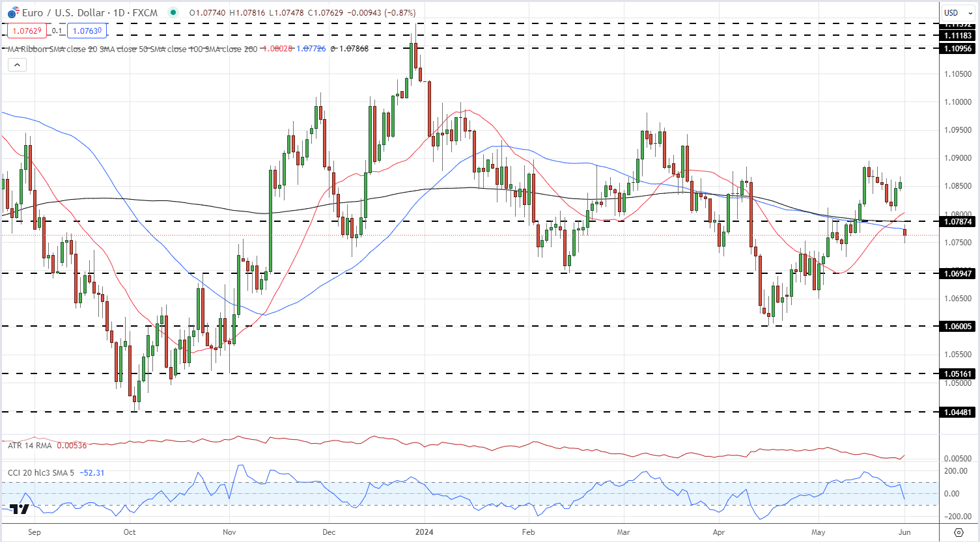This screenshot has width=980, height=542.
Task: Click the SMA 20 value 1.08028 in legend
Action: (x=277, y=49)
